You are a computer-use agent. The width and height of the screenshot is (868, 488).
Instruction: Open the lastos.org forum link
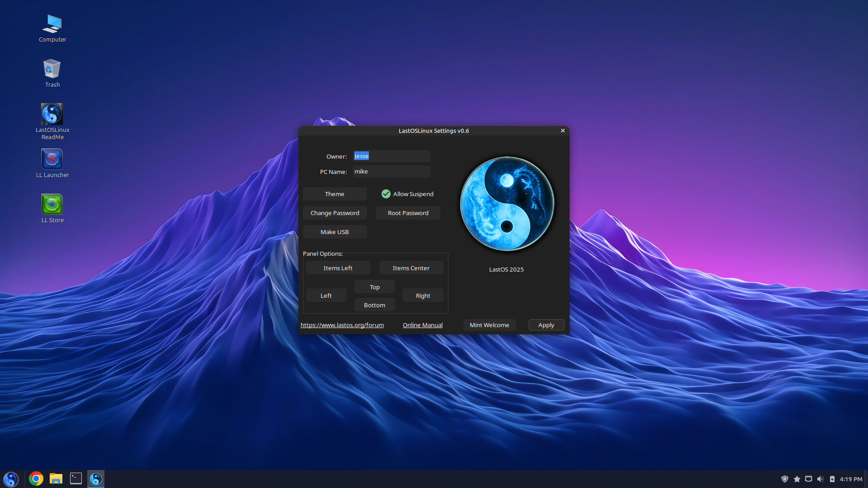pyautogui.click(x=342, y=325)
